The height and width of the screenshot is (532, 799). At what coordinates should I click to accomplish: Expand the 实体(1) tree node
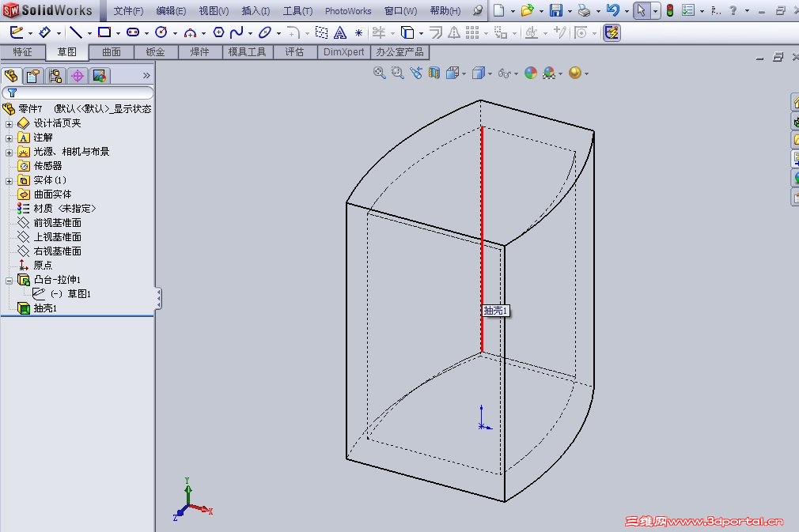tap(9, 181)
